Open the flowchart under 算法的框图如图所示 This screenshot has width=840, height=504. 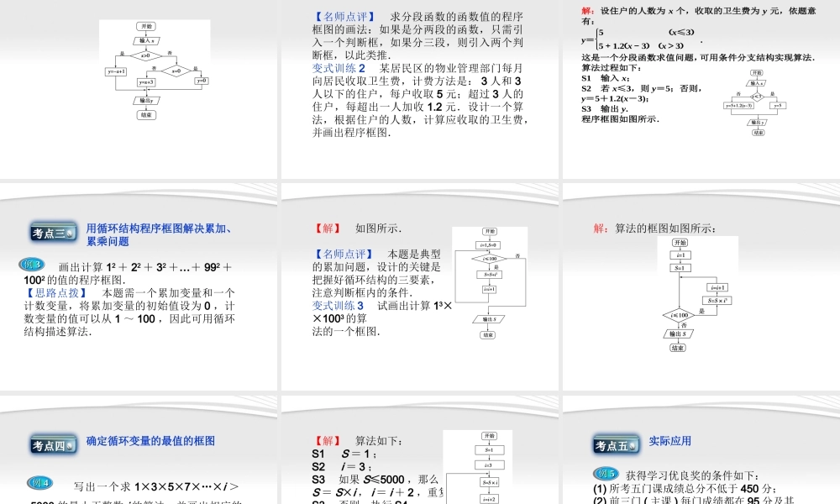697,295
